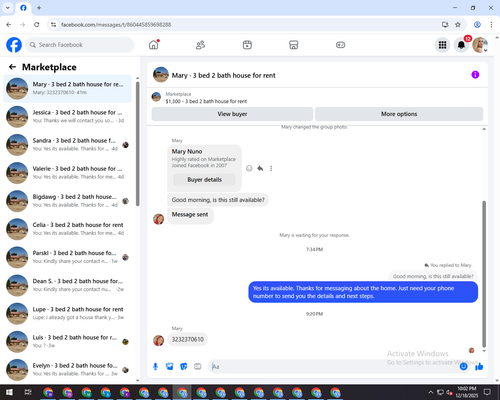
Task: Open Evelyn's house for rent conversation
Action: pyautogui.click(x=67, y=370)
